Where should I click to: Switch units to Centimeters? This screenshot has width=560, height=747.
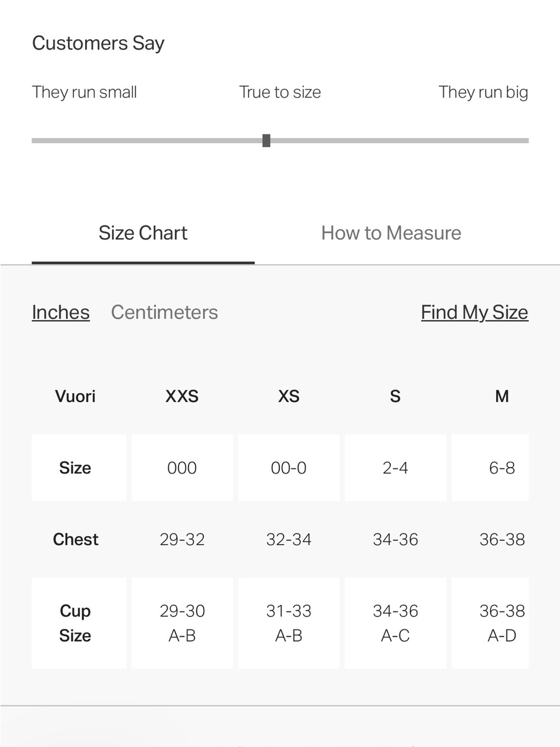[164, 312]
